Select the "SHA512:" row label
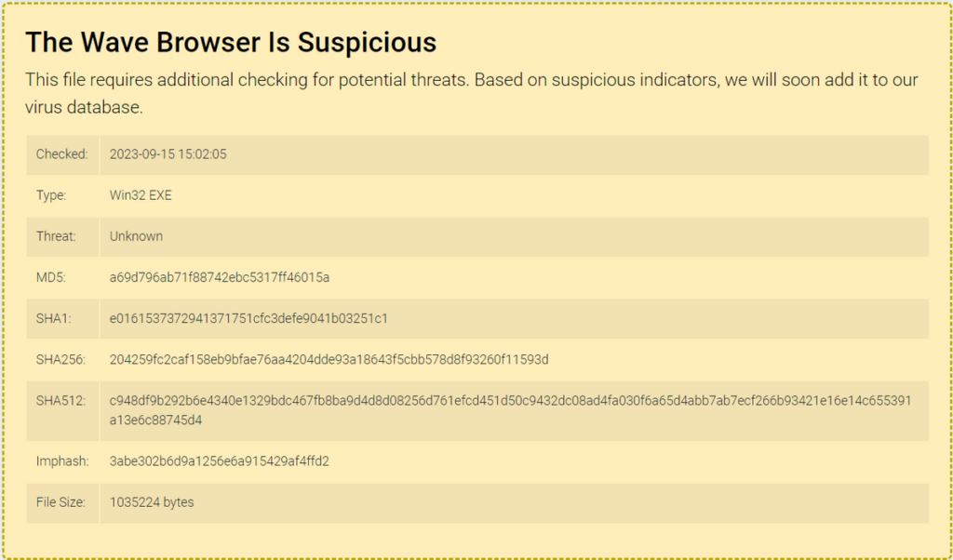This screenshot has width=953, height=560. 59,400
